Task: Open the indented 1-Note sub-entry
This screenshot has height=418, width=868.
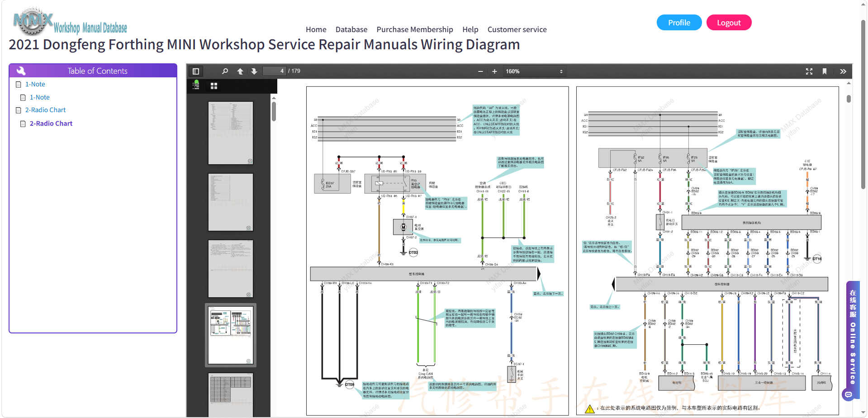Action: pyautogui.click(x=39, y=97)
